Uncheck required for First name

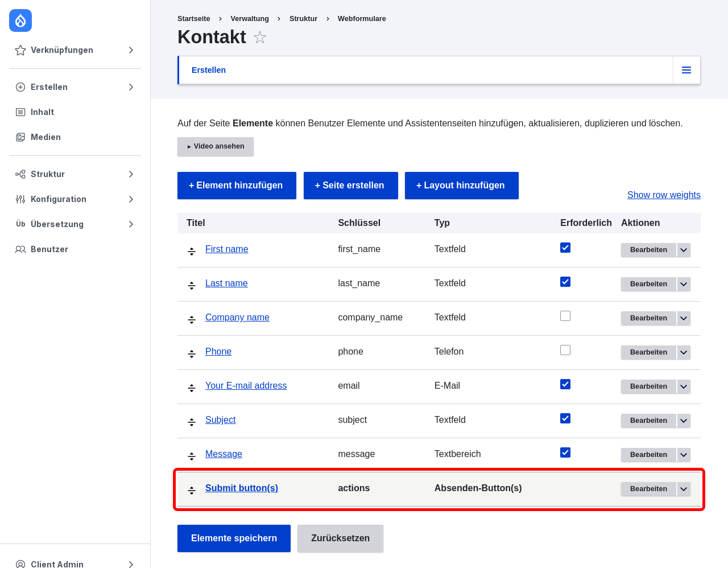565,248
